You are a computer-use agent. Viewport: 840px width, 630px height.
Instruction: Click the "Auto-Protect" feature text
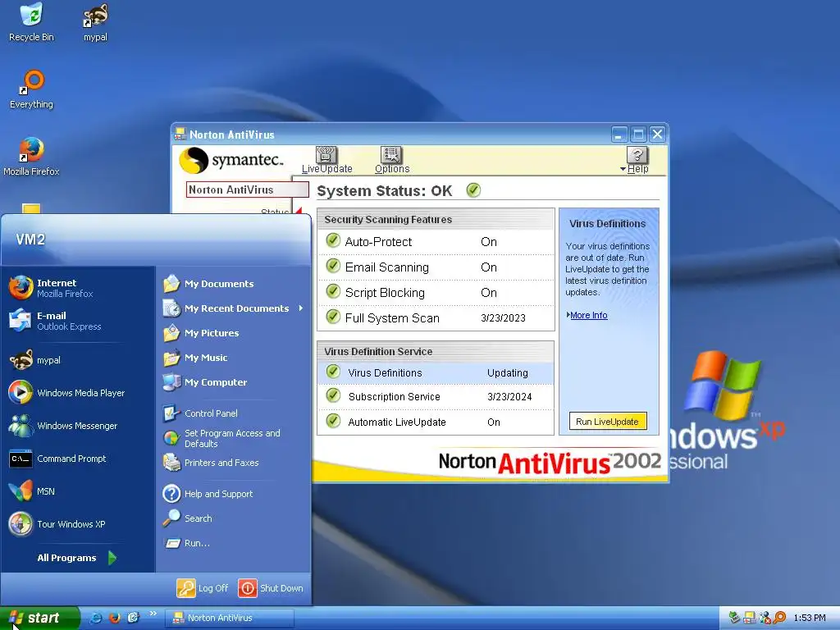point(378,242)
